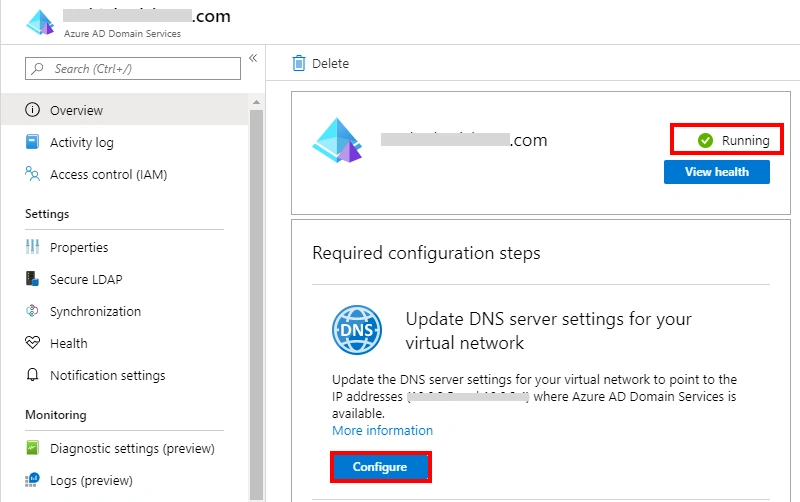800x502 pixels.
Task: Click the Required configuration steps heading
Action: pos(426,253)
